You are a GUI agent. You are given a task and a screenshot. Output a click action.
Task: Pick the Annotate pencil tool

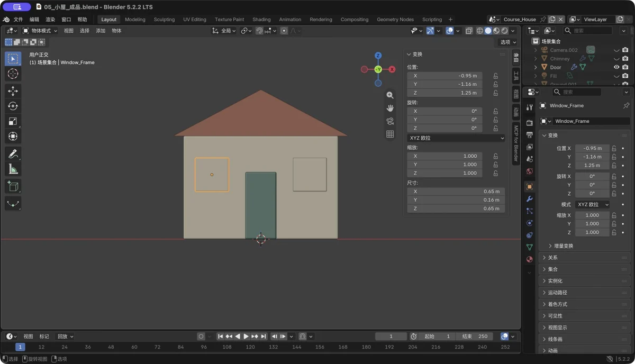(x=13, y=154)
